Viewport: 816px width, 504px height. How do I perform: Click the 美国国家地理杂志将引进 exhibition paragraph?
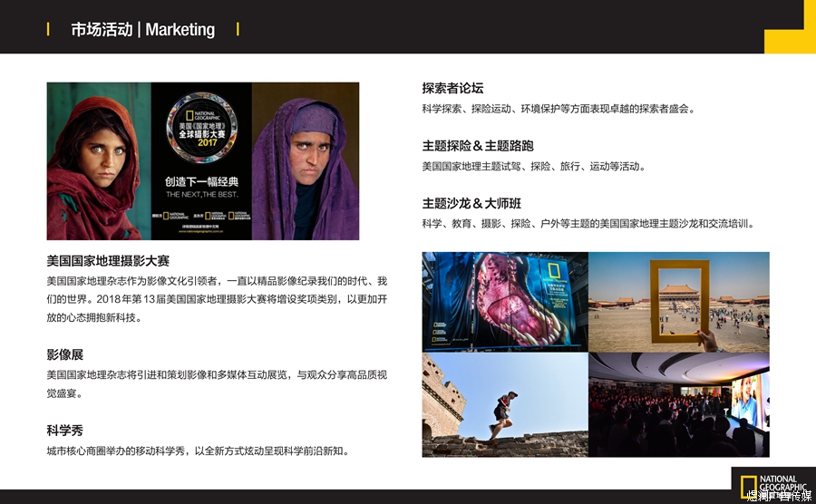(217, 383)
